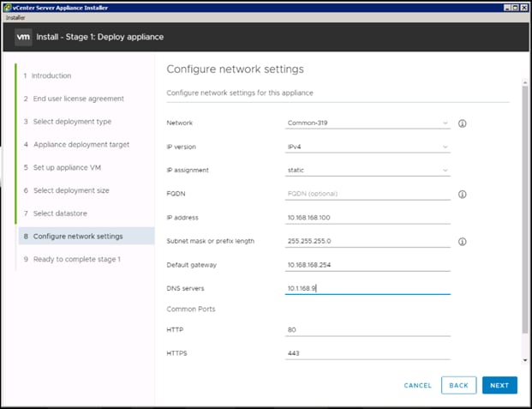532x409 pixels.
Task: Go to step 5 Set up appliance VM
Action: tap(63, 167)
